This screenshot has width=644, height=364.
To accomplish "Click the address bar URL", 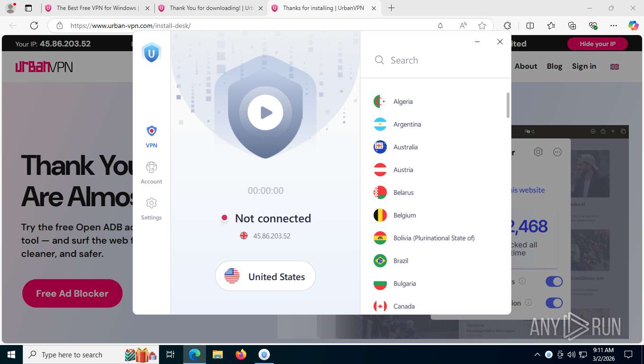I will click(x=131, y=26).
